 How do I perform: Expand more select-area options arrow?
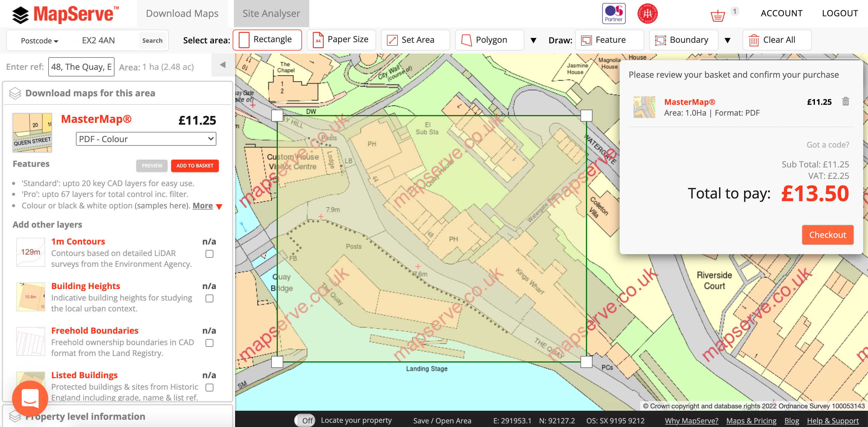533,41
